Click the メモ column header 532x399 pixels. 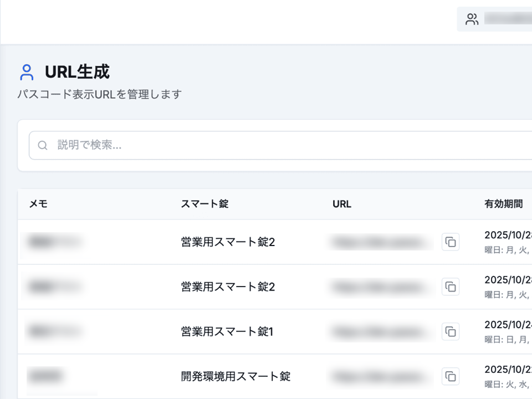pyautogui.click(x=38, y=204)
